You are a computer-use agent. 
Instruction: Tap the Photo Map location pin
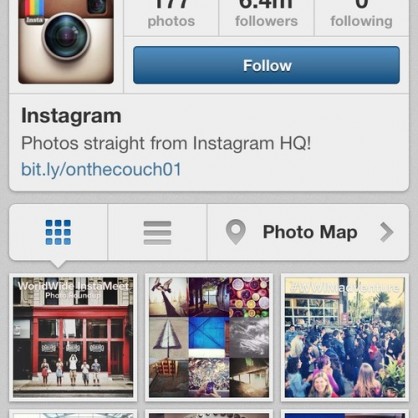tap(235, 232)
